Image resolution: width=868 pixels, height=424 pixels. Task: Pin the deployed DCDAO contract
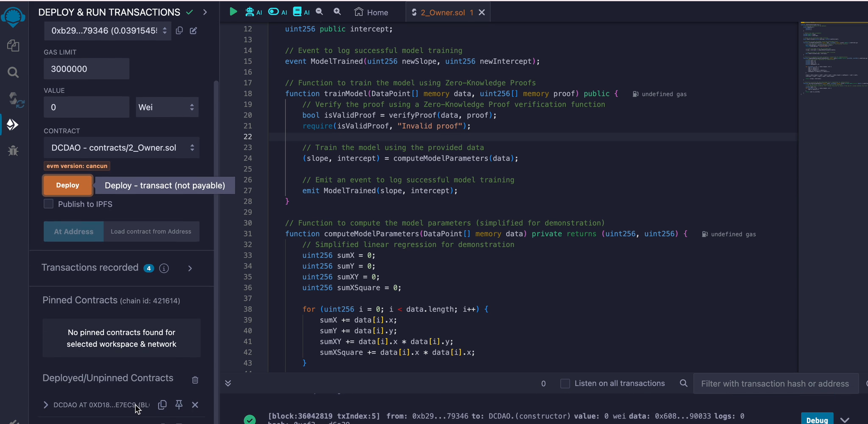point(179,405)
